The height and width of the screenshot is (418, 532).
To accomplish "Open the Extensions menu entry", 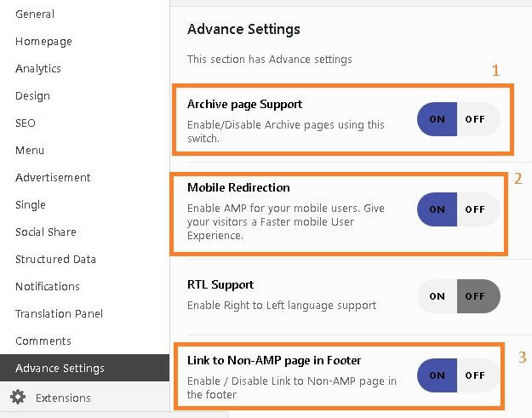I will coord(63,398).
